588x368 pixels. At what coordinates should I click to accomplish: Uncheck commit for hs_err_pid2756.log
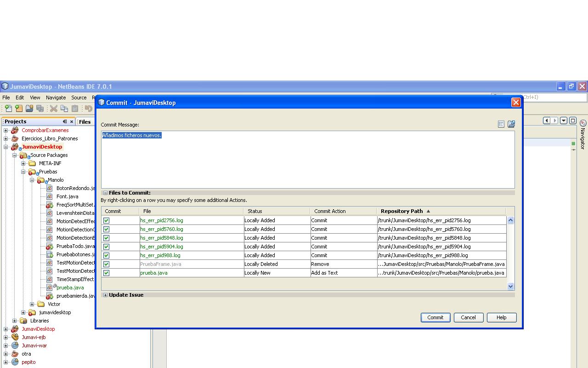[107, 220]
